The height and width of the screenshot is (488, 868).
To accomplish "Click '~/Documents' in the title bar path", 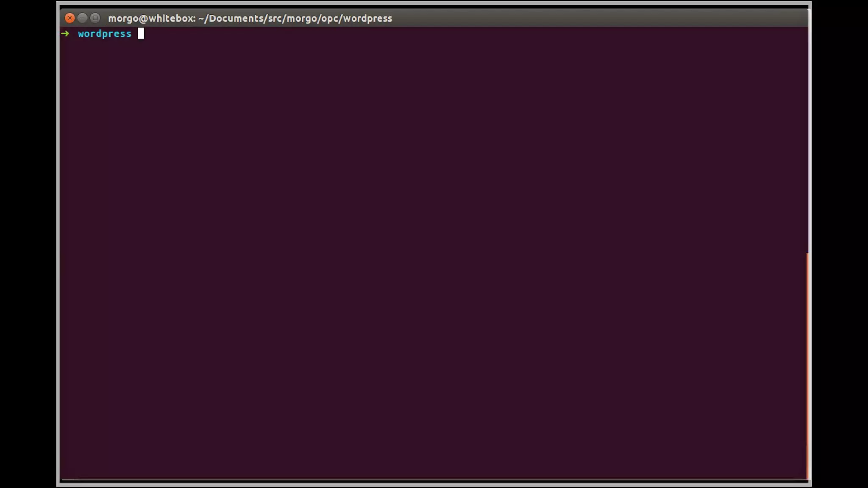I will click(231, 18).
